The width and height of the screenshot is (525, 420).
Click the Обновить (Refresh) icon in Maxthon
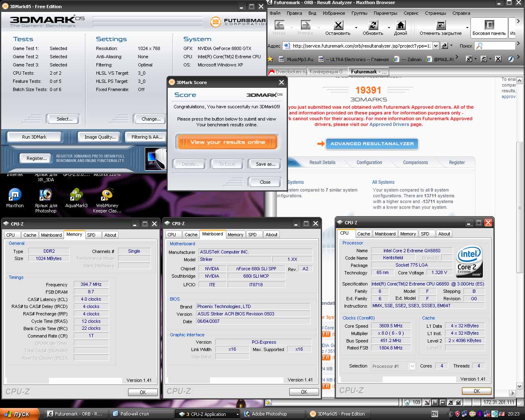[x=373, y=25]
